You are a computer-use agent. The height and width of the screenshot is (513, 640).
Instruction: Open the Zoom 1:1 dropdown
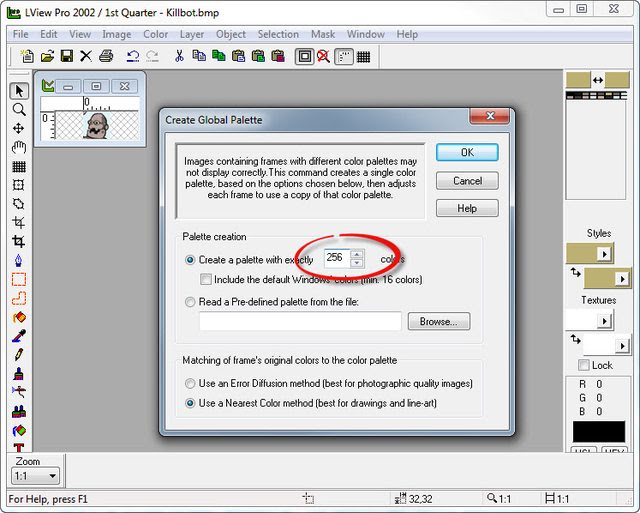(x=35, y=476)
